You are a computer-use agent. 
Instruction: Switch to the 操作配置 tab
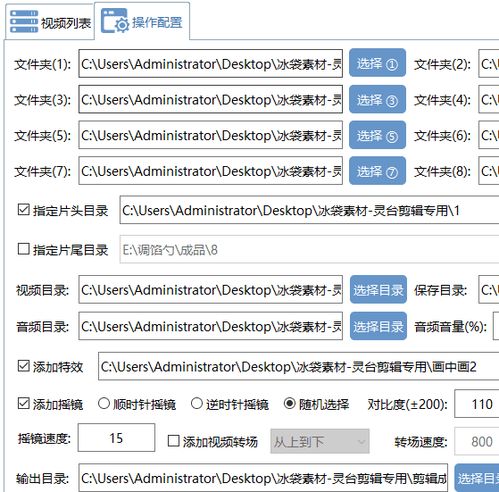(142, 21)
